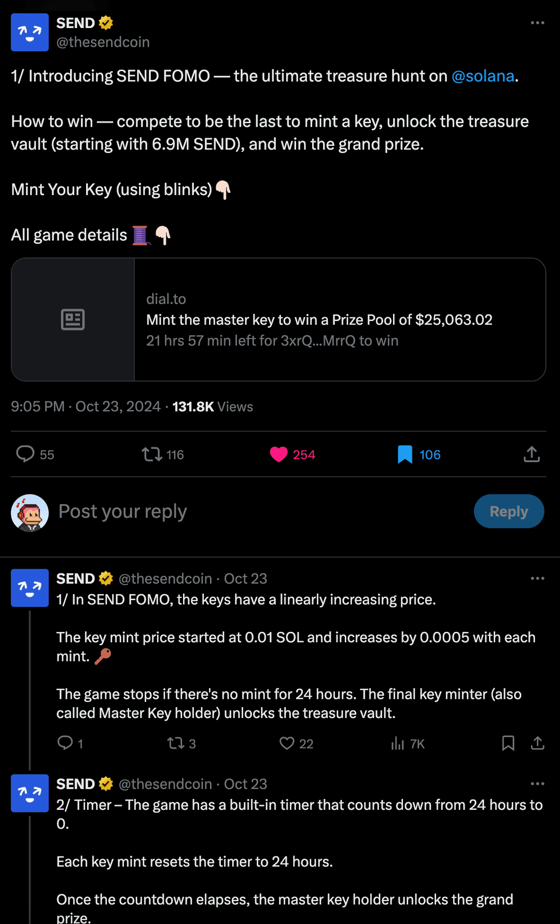Repost the main SEND FOMO post

[152, 454]
